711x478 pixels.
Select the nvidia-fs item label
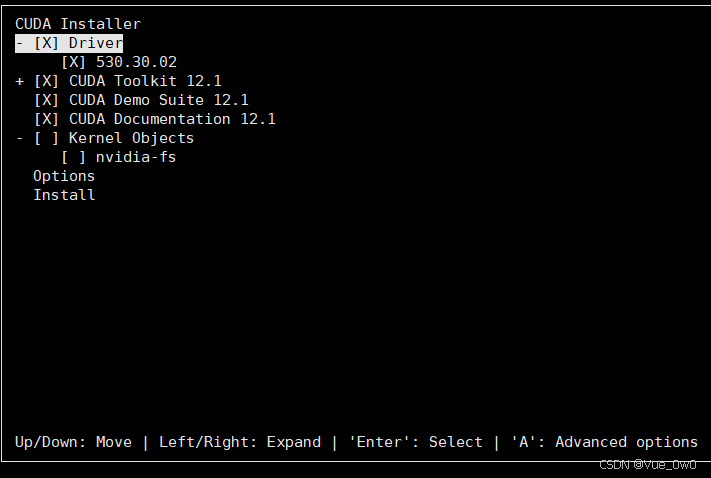(x=136, y=157)
